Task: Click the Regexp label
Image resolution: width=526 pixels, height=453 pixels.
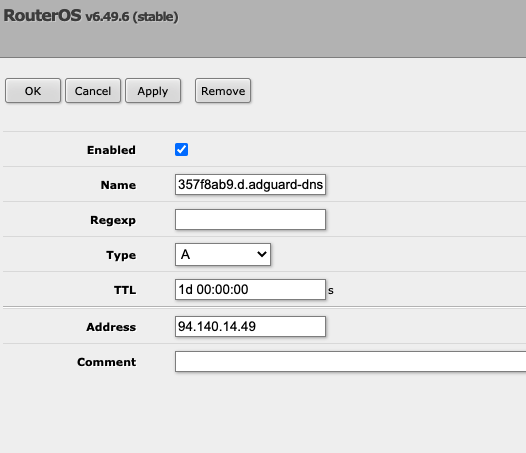Action: point(113,220)
